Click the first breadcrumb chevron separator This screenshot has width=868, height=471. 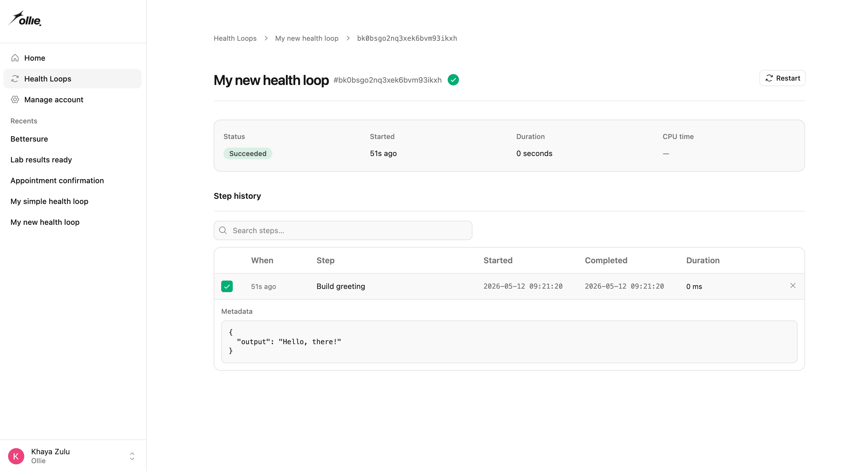[266, 38]
